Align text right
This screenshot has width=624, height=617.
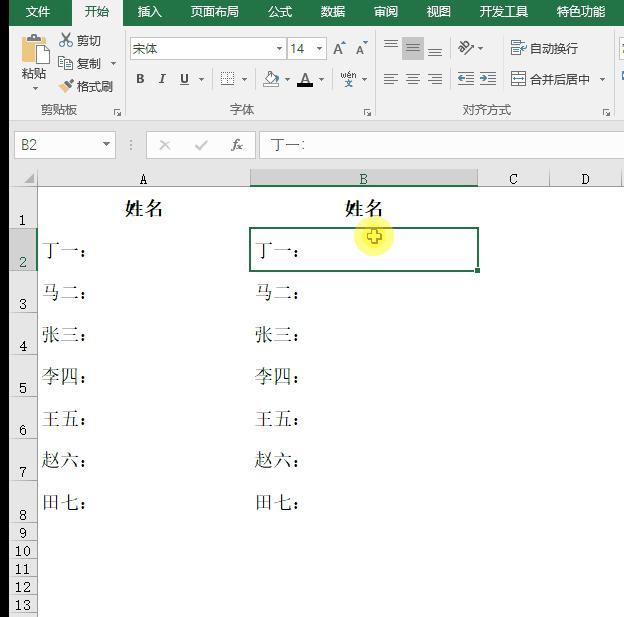pos(435,79)
